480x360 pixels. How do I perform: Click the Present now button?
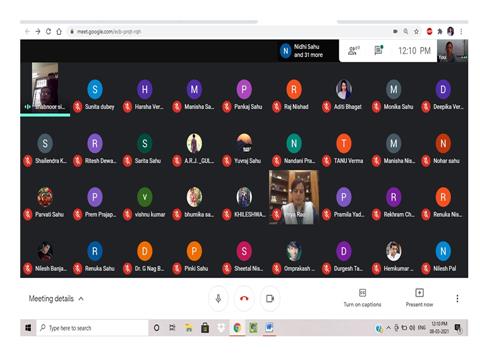click(x=419, y=298)
